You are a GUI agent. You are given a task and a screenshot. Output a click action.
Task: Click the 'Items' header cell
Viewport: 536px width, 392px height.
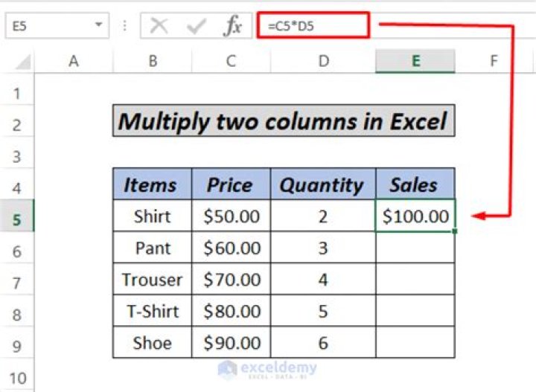coord(153,184)
